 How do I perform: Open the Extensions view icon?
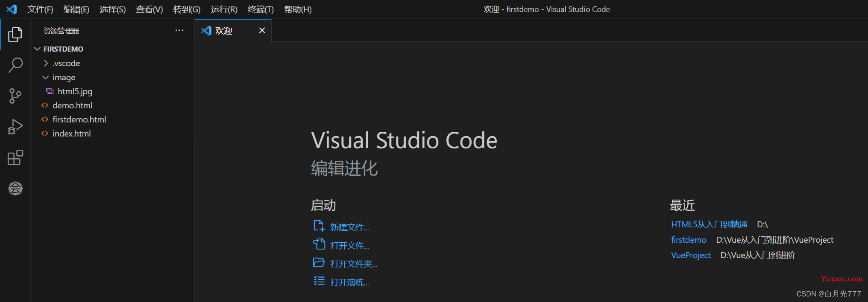pyautogui.click(x=15, y=157)
